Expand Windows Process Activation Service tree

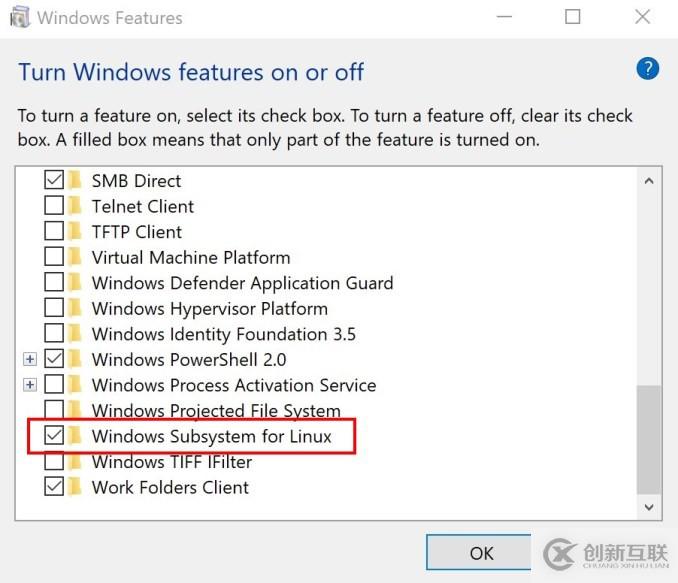[30, 385]
